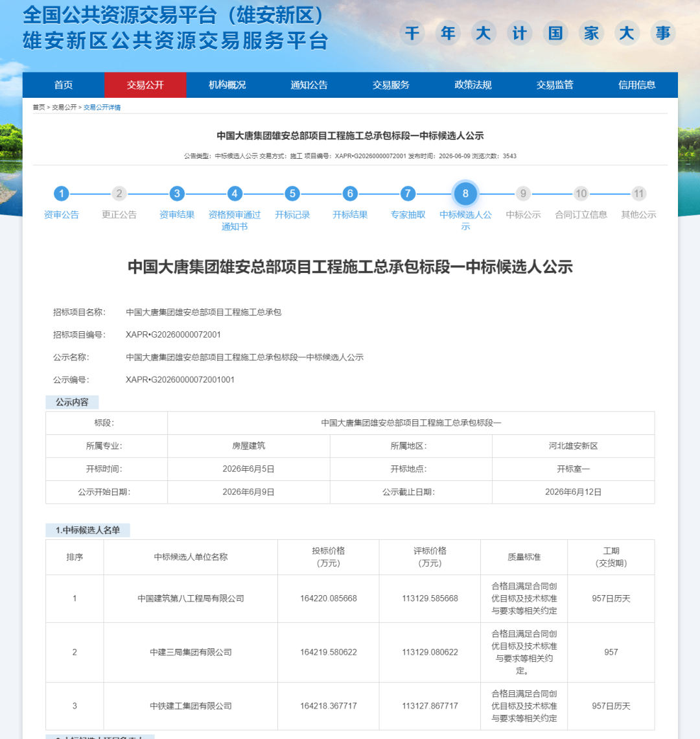Image resolution: width=700 pixels, height=739 pixels.
Task: Click evaluation price 113129.080622
Action: click(x=430, y=652)
